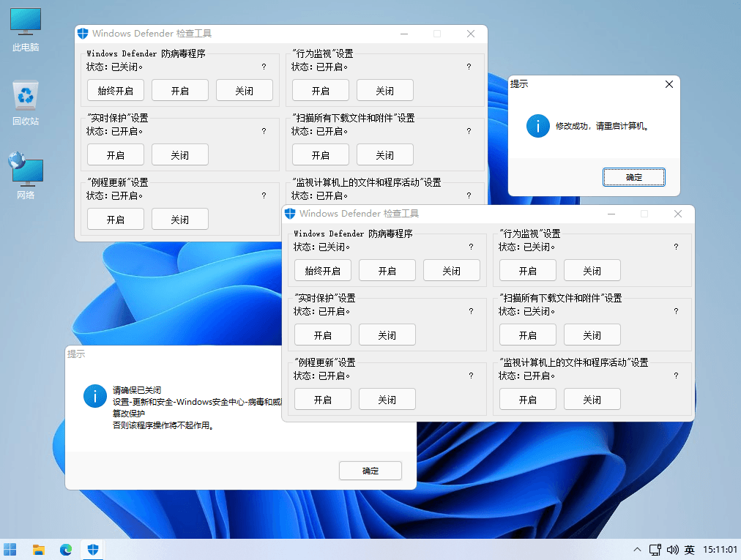The height and width of the screenshot is (560, 741).
Task: Front window: help ? for 例程更新
Action: click(x=471, y=376)
